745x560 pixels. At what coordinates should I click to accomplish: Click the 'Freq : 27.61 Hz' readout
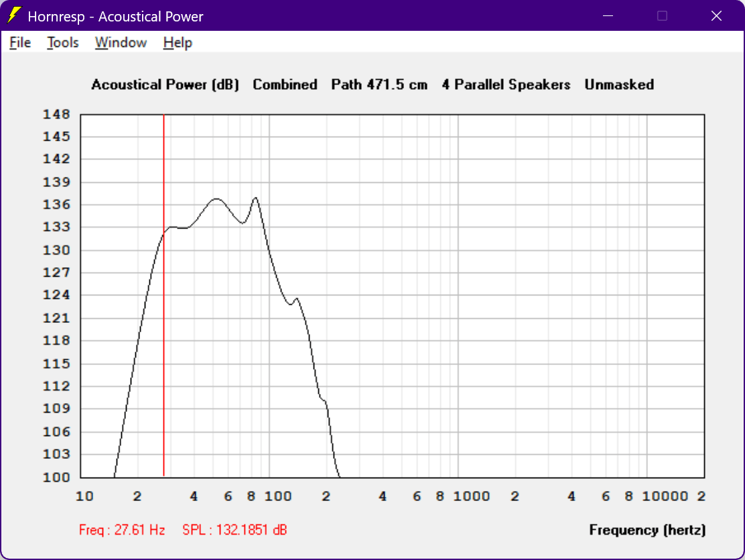122,530
